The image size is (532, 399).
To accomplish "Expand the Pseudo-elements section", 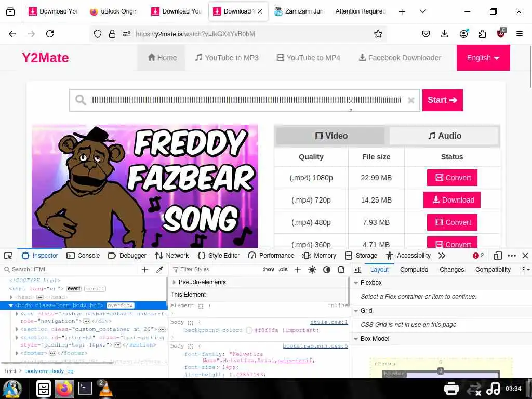I will [x=174, y=282].
